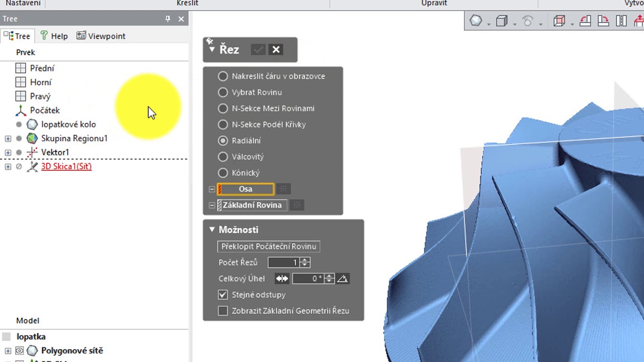The image size is (644, 362).
Task: Confirm the Řez dialog with the checkmark
Action: [x=258, y=49]
